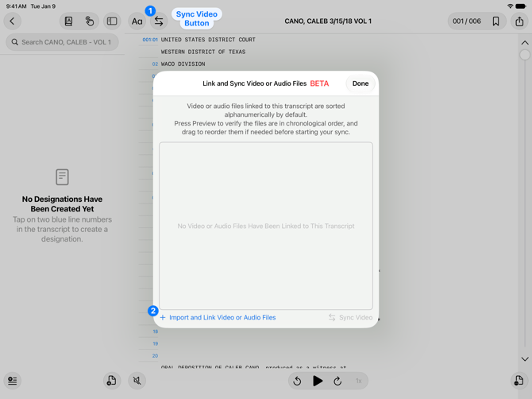Open the designations list icon
Viewport: 532px width, 399px height.
13,381
